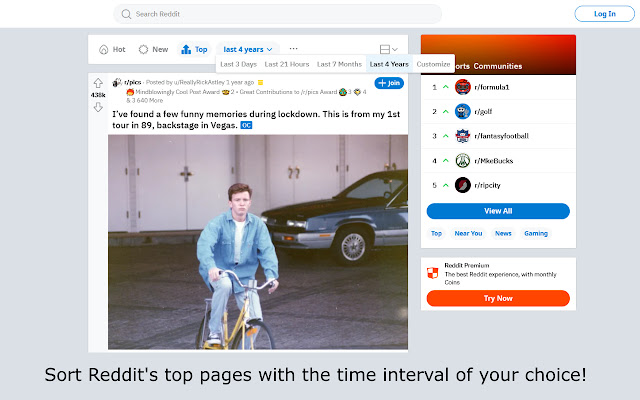Switch to New sorting tab
The width and height of the screenshot is (640, 400).
[x=153, y=49]
